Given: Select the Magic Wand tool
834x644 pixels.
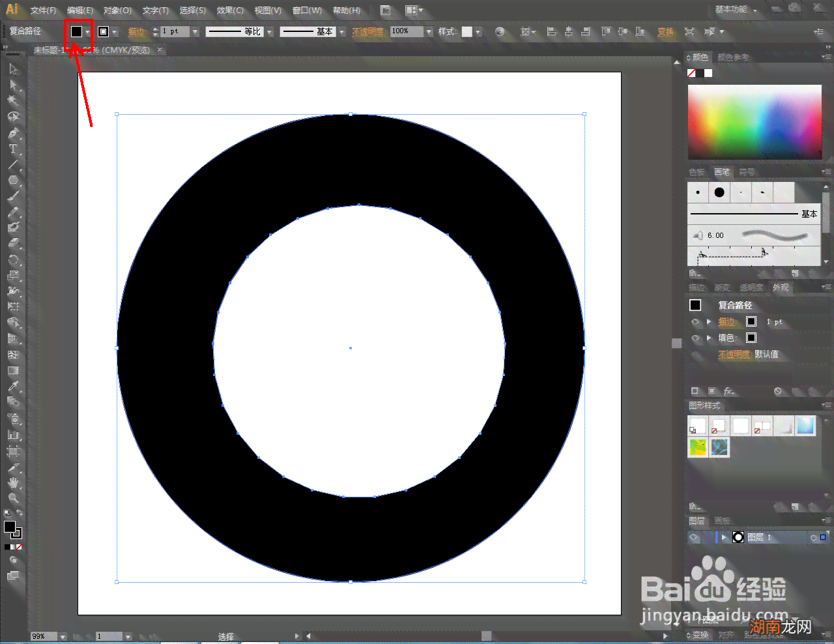Looking at the screenshot, I should 13,100.
